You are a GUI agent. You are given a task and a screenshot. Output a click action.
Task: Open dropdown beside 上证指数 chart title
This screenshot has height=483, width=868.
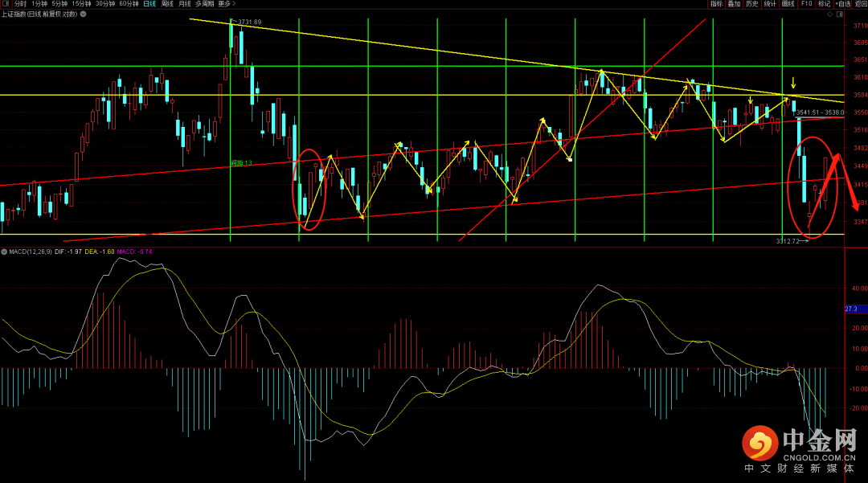pos(83,14)
